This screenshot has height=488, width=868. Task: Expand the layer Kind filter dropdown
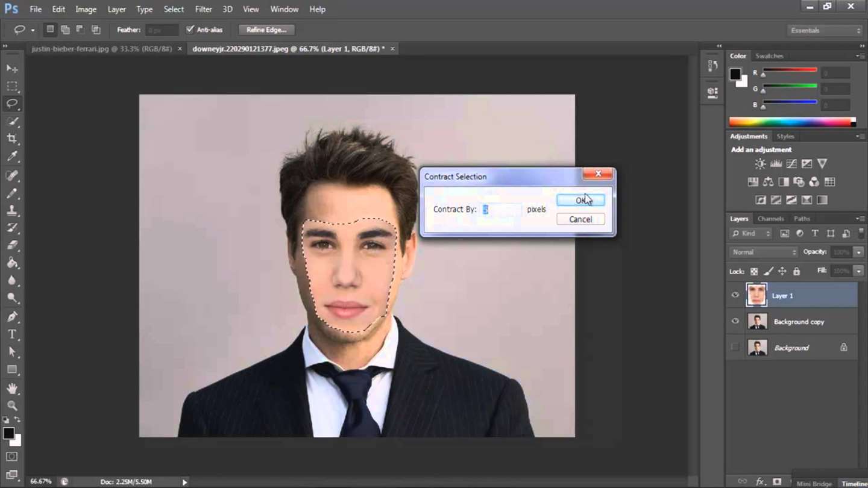tap(750, 234)
